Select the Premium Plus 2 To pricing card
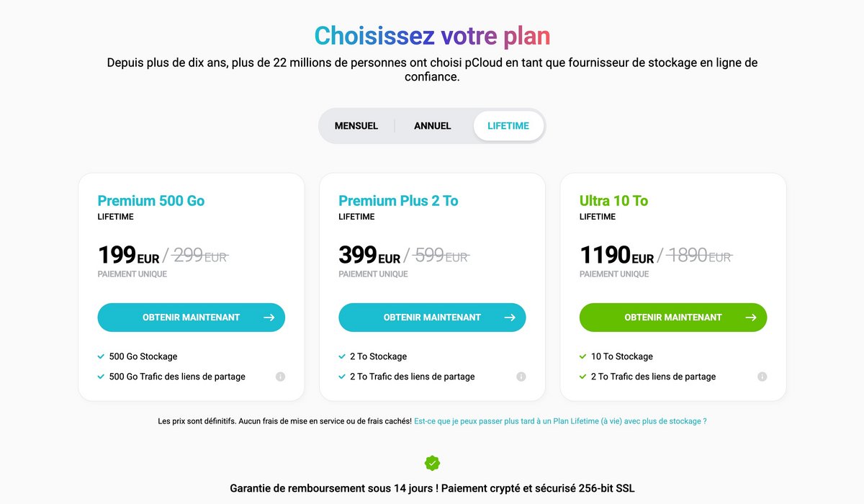864x504 pixels. pos(432,285)
